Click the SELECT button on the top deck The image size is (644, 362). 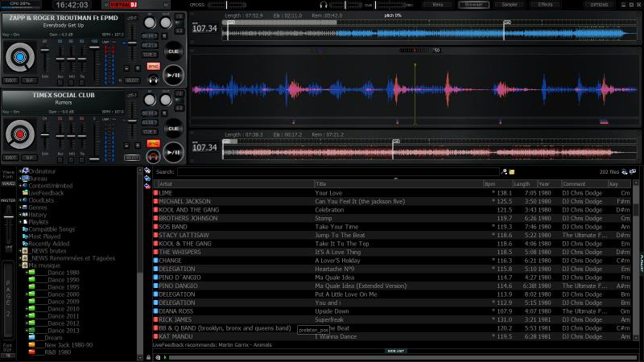coord(132,80)
